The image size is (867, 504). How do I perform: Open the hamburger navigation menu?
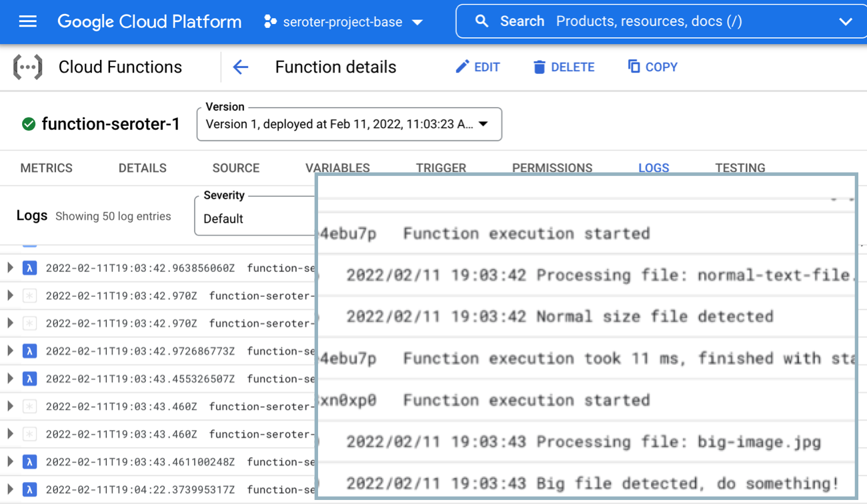[x=27, y=21]
